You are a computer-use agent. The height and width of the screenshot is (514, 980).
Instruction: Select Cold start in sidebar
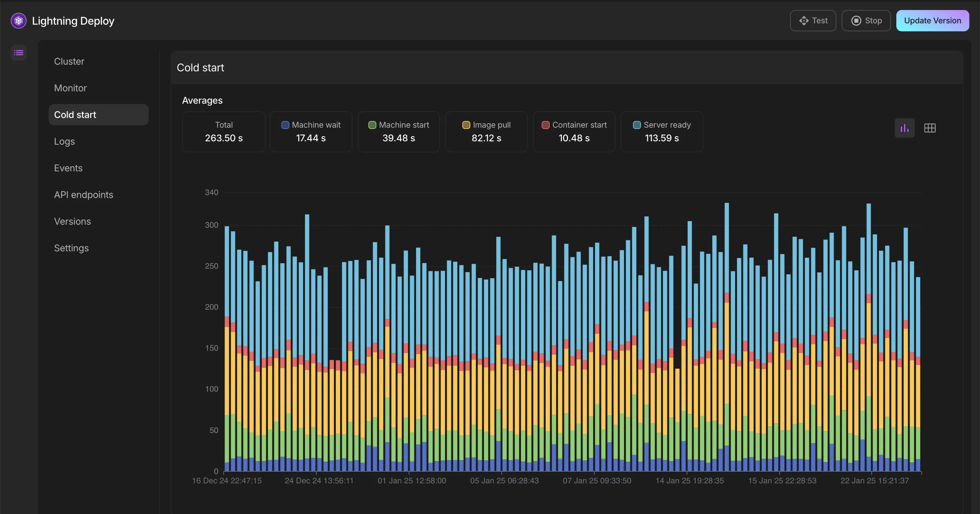point(99,115)
